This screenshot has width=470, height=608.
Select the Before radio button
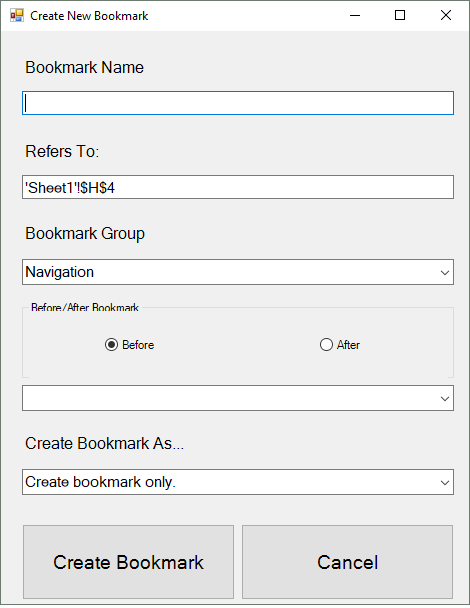pyautogui.click(x=111, y=344)
